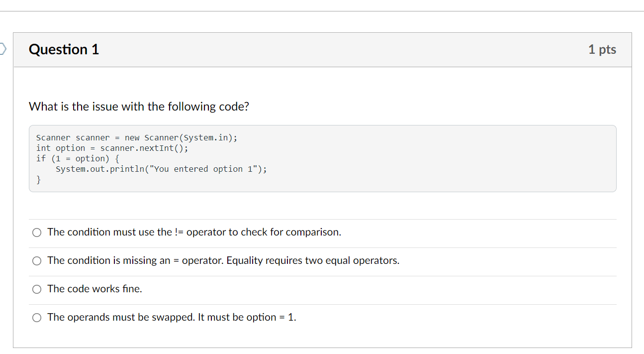Click the 'if (1 = option)' code line

click(78, 158)
